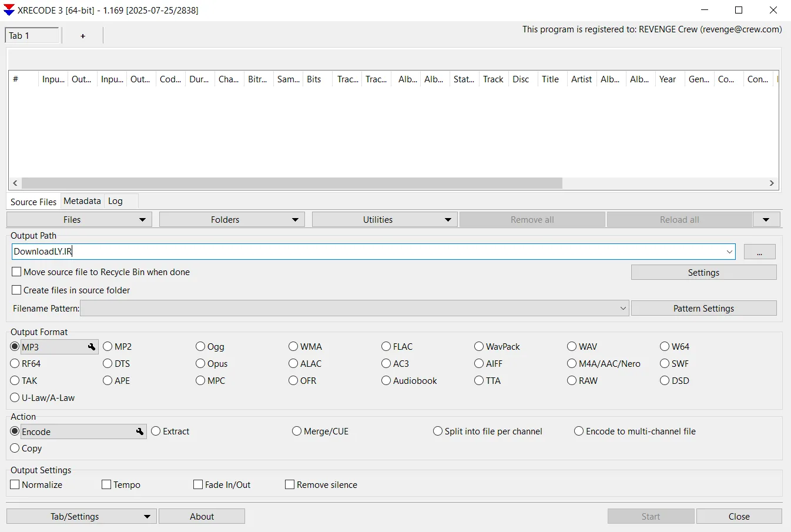Viewport: 791px width, 532px height.
Task: Select MP3 output format
Action: (15, 347)
